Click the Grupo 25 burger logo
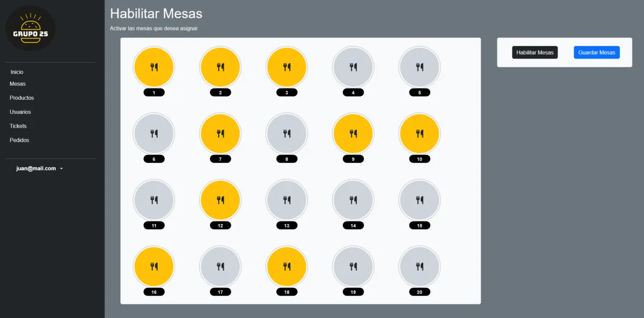 click(x=31, y=28)
